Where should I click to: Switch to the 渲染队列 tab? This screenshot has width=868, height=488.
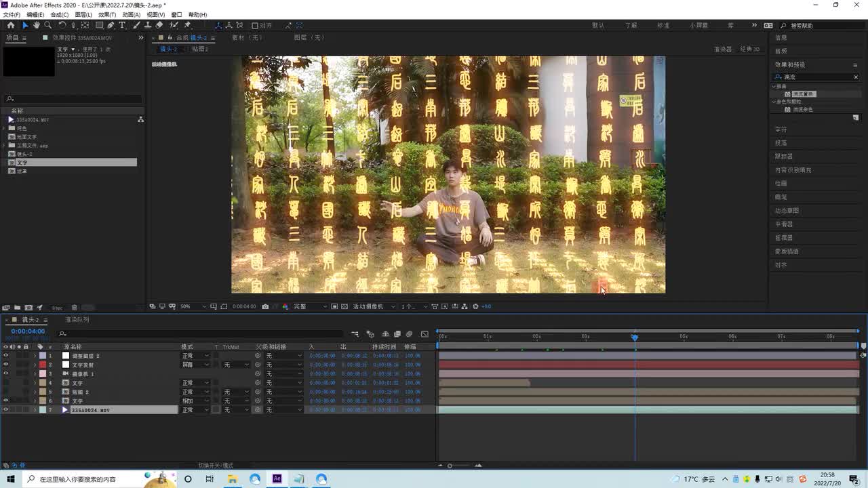(x=77, y=319)
